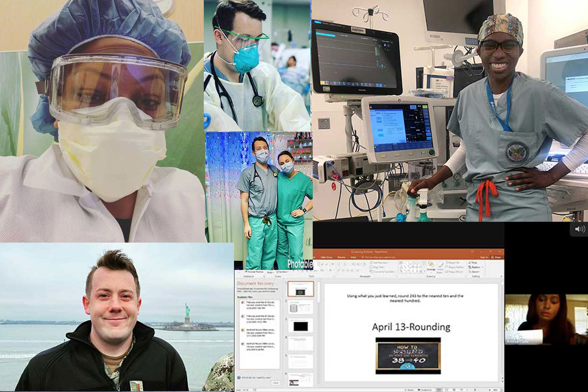Click Close button in Document Recovery pane
This screenshot has width=588, height=392.
pos(276,383)
